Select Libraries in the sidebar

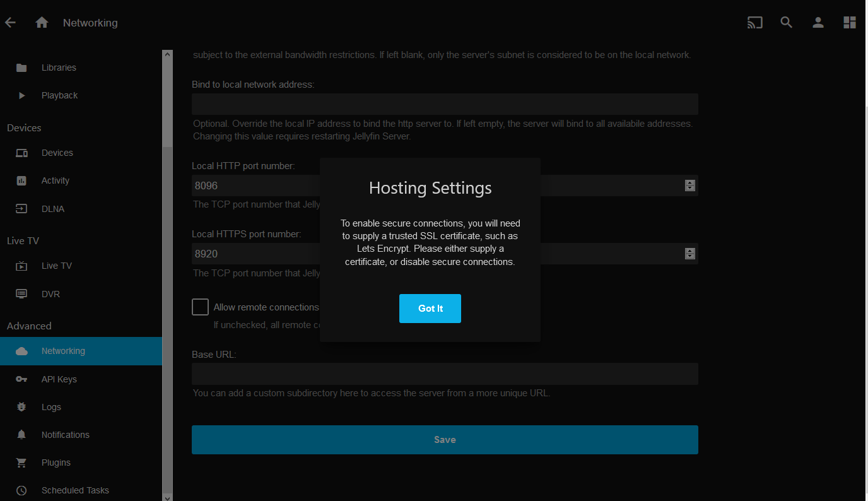point(81,68)
